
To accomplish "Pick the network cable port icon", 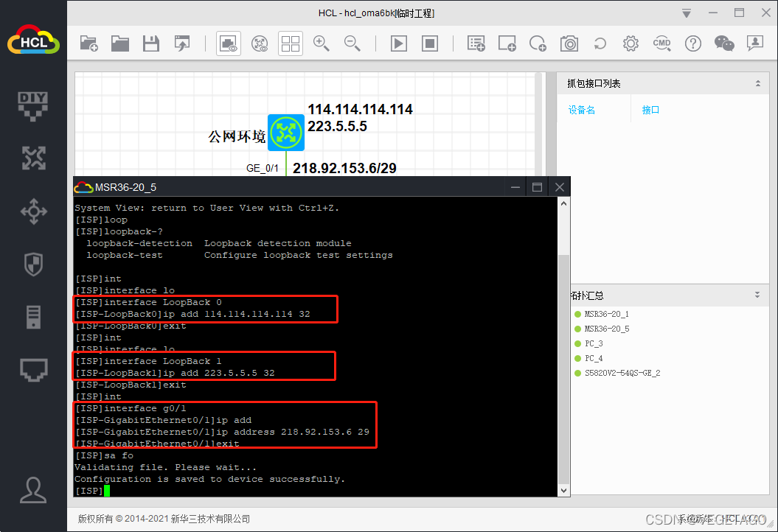I will (33, 368).
